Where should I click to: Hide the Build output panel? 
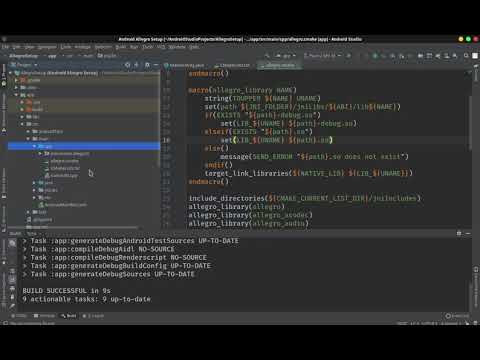[x=468, y=233]
